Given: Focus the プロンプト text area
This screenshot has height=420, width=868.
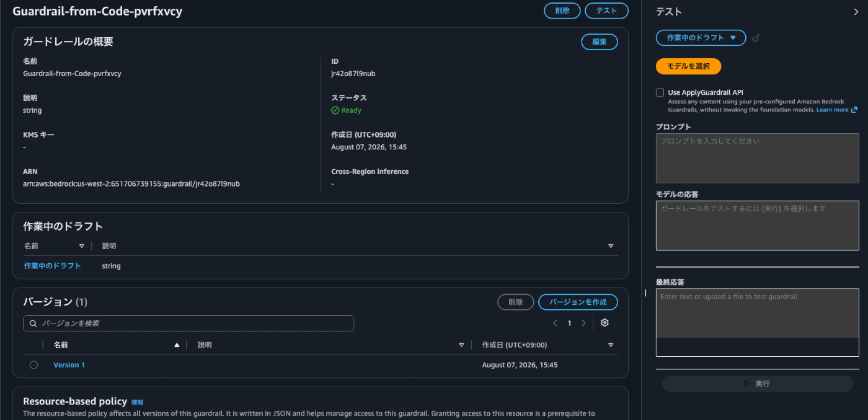Looking at the screenshot, I should 757,158.
